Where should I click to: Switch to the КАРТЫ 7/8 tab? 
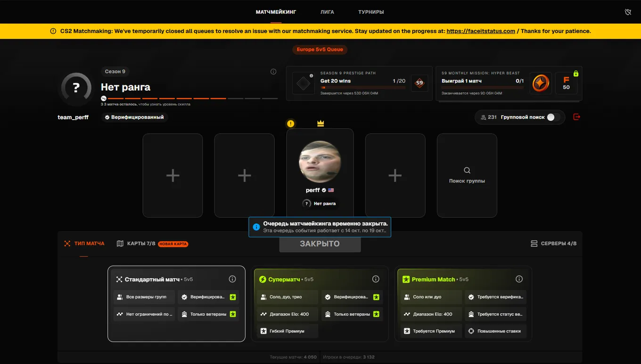coord(136,243)
